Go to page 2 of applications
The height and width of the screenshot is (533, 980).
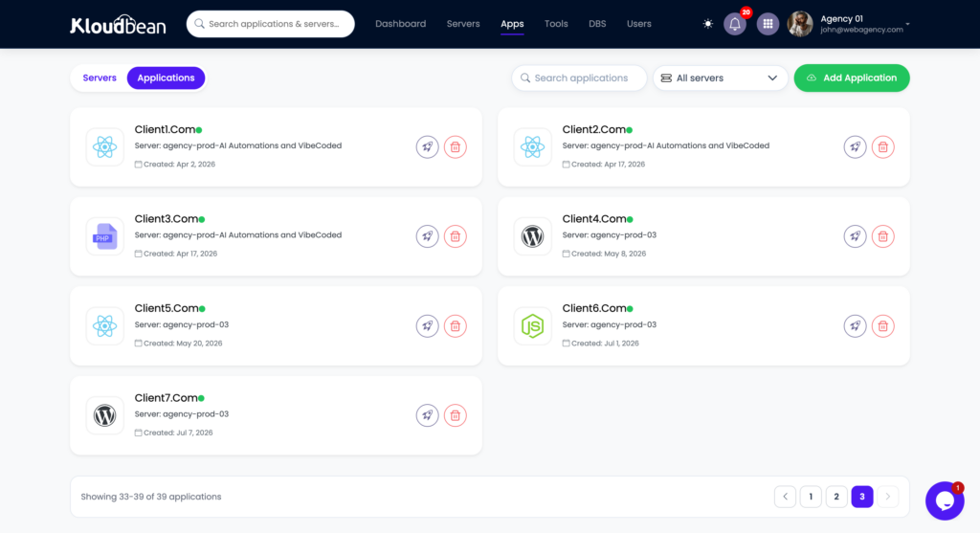pyautogui.click(x=836, y=497)
